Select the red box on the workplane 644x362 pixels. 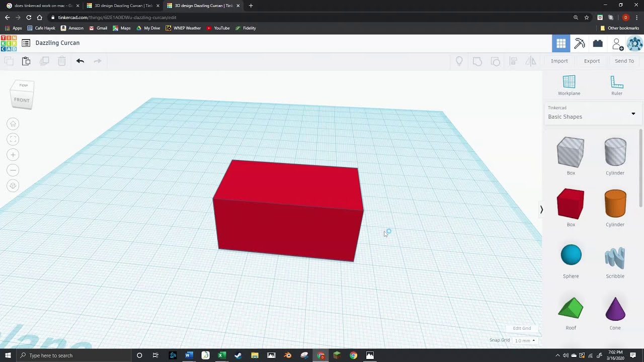pos(288,211)
